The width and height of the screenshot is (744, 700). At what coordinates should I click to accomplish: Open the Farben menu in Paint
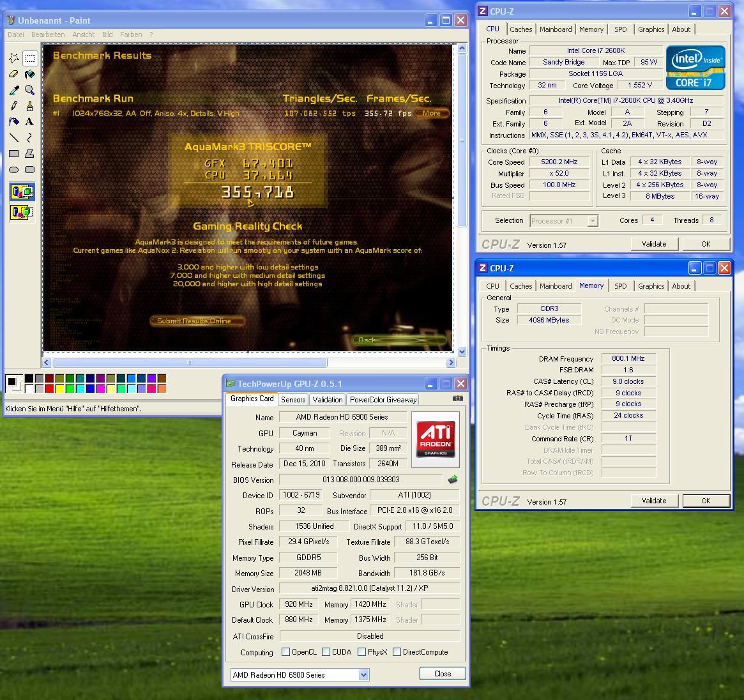131,34
